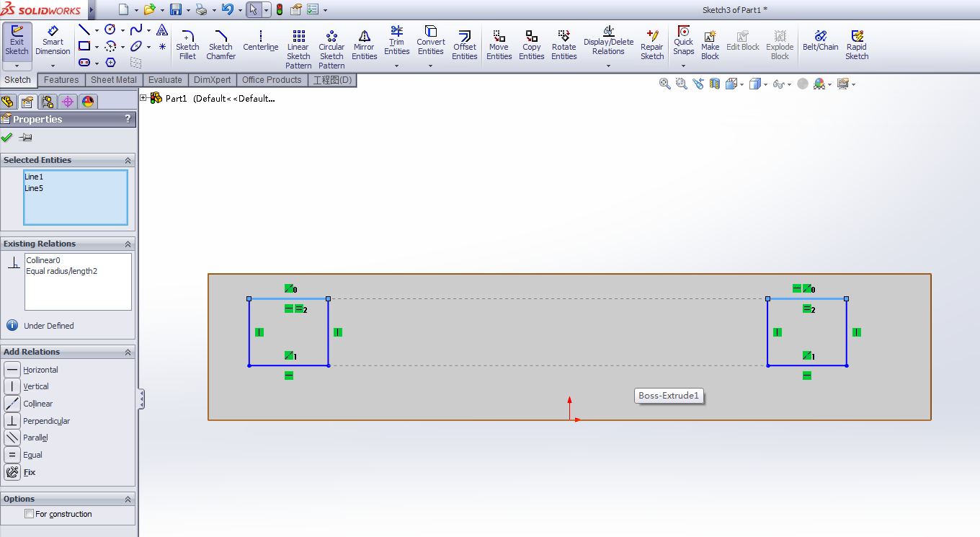Switch to the Features tab
Viewport: 980px width, 537px height.
[x=61, y=80]
